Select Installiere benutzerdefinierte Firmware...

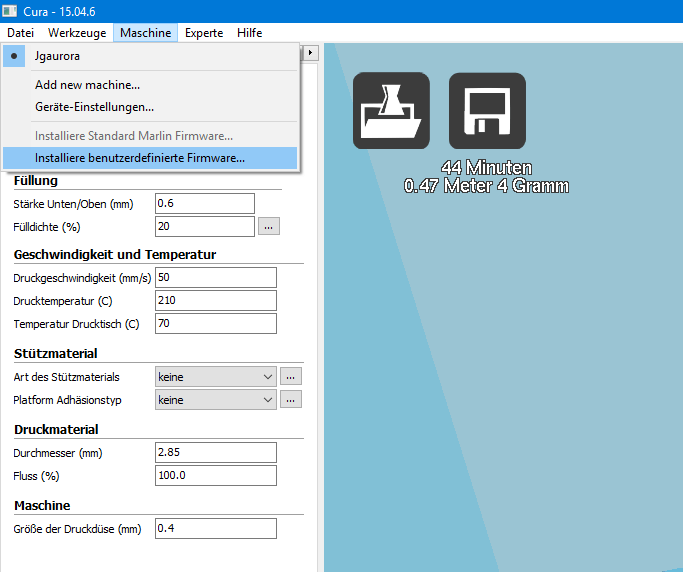[150, 158]
